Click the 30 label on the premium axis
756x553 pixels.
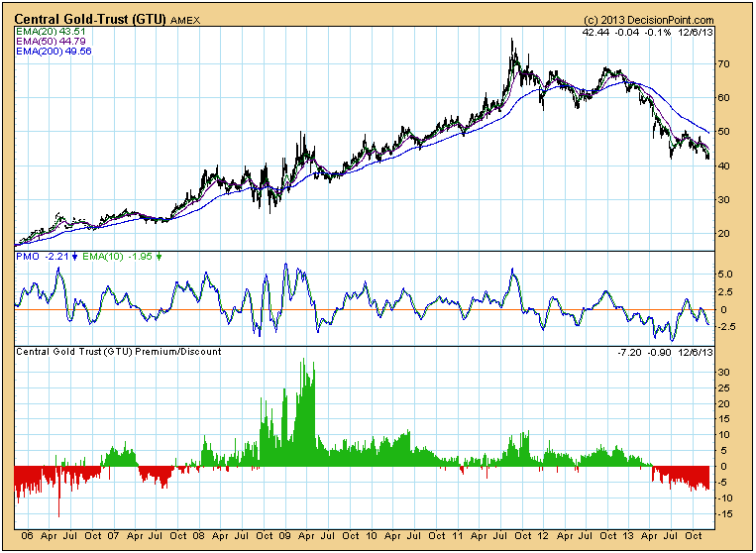pyautogui.click(x=724, y=373)
